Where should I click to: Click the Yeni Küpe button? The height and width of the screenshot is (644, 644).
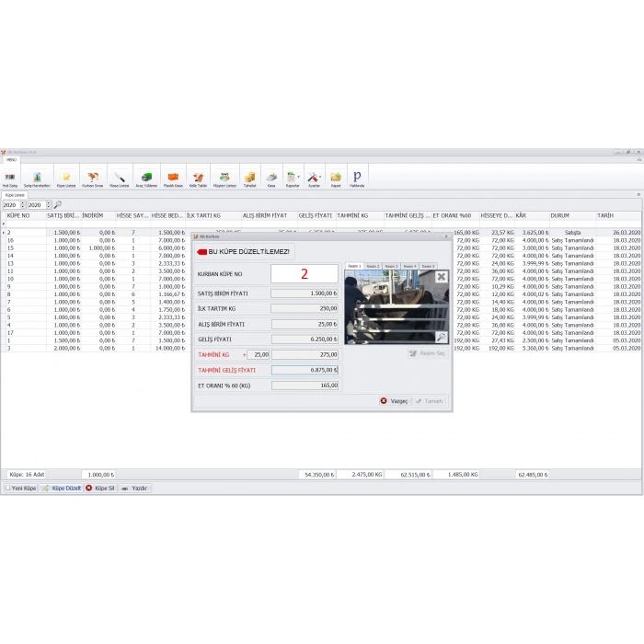21,489
